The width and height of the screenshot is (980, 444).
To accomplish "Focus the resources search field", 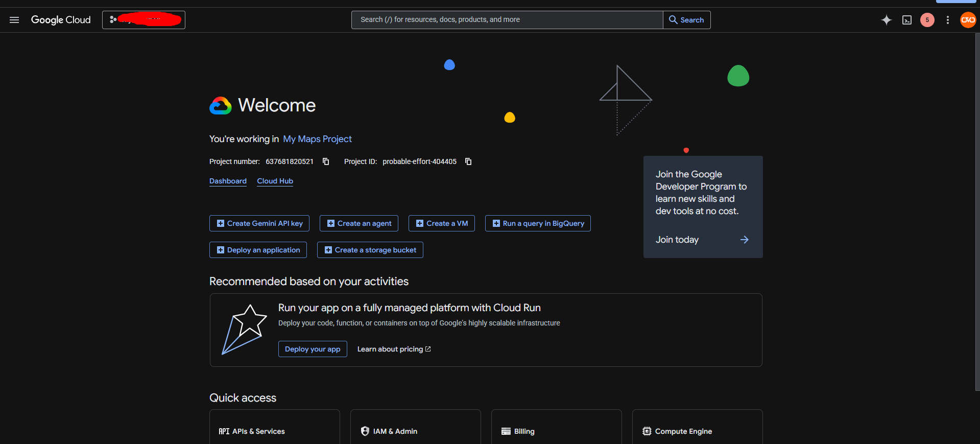I will (x=507, y=20).
